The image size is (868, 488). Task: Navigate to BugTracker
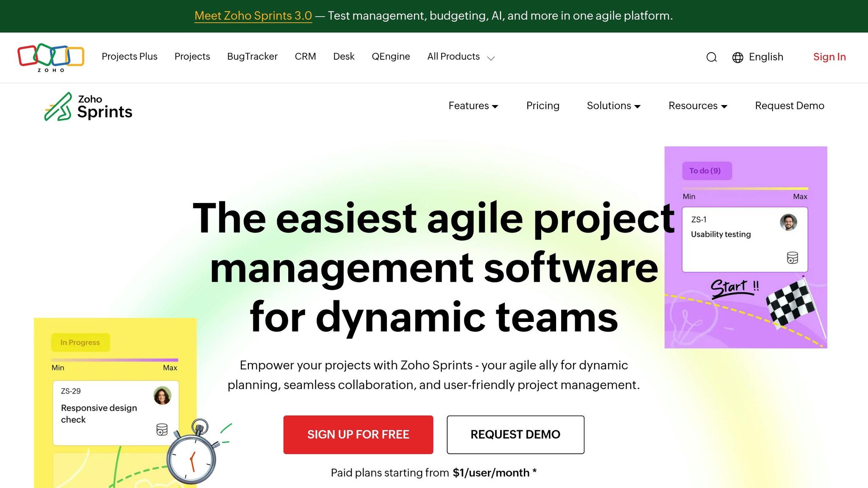[253, 57]
